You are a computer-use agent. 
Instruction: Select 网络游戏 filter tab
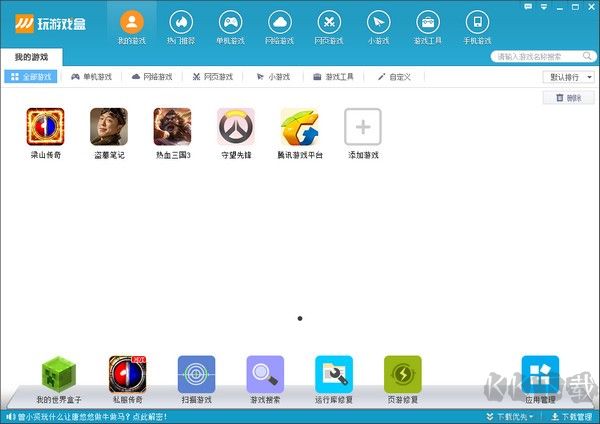click(152, 77)
